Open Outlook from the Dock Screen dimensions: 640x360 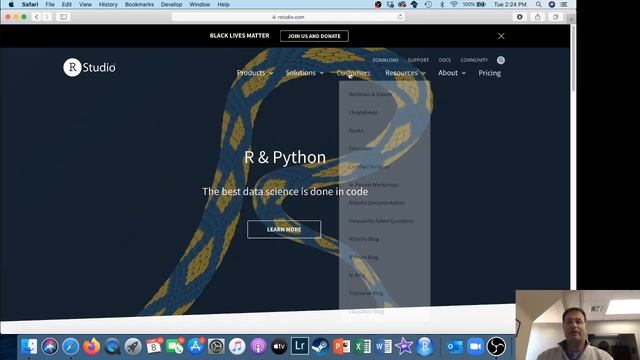click(x=454, y=347)
